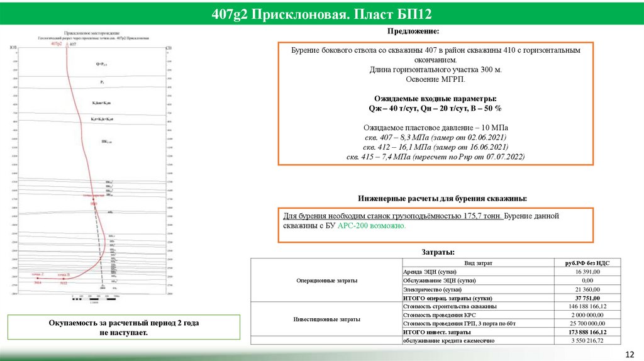This screenshot has height=361, width=644.
Task: Click the value "0,00" in the table
Action: 587,280
